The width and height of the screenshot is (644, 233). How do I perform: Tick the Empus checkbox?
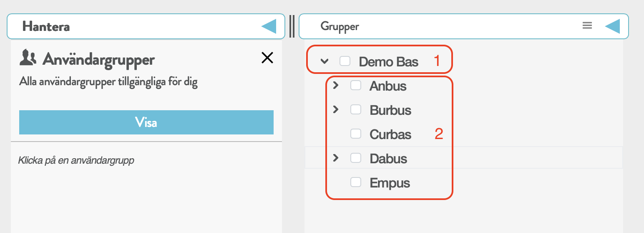[x=356, y=182]
